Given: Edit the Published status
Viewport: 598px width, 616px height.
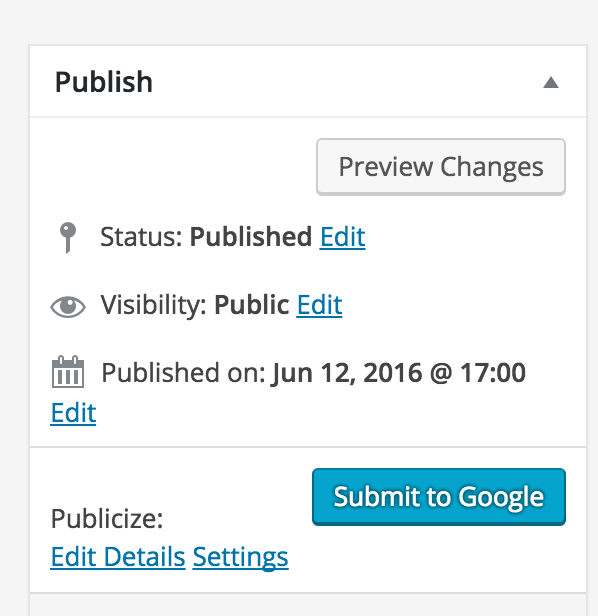Looking at the screenshot, I should point(342,237).
